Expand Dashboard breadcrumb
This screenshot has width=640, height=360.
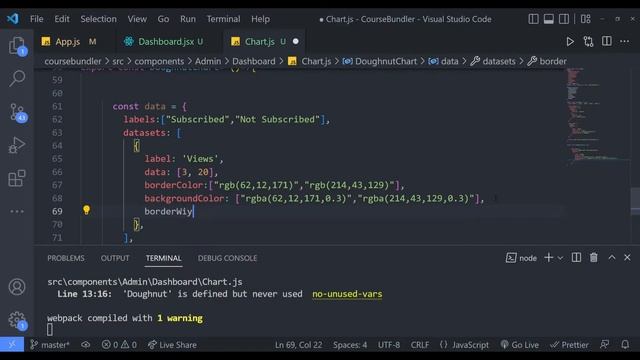[x=254, y=61]
